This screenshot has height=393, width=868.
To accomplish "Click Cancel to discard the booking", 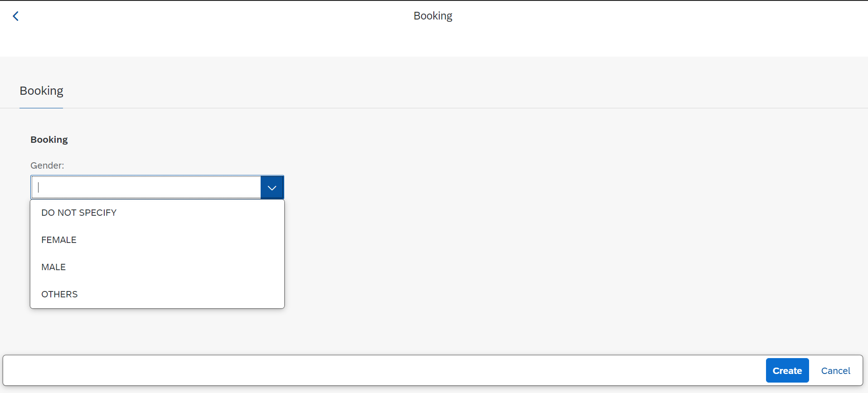I will click(x=834, y=370).
